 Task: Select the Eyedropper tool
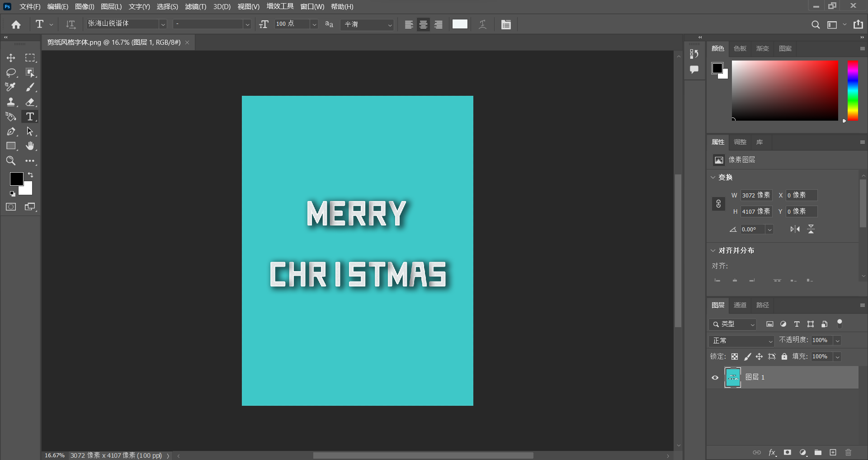pos(11,87)
